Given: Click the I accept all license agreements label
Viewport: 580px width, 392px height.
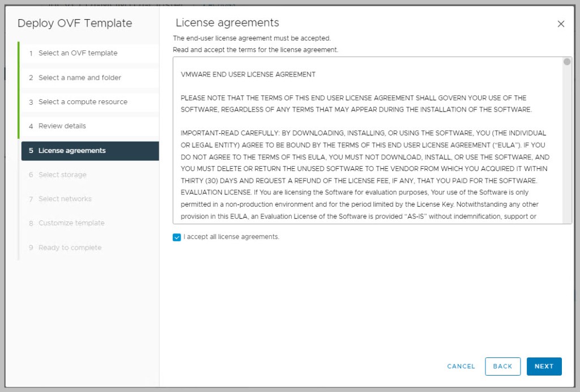Looking at the screenshot, I should 231,237.
